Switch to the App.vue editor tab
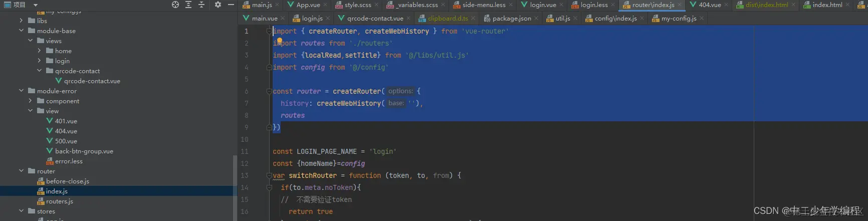868x221 pixels. (308, 5)
